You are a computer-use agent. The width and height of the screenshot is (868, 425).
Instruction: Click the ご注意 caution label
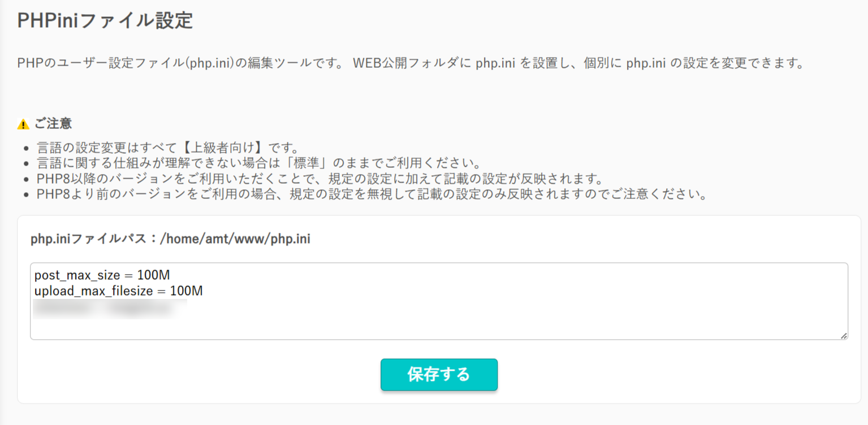point(53,124)
